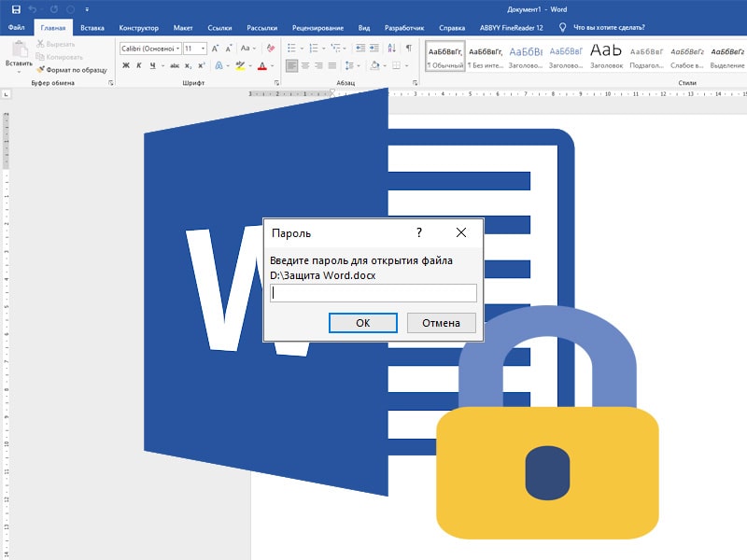Switch to the Конструктор ribbon tab
Viewport: 747px width, 560px height.
pyautogui.click(x=138, y=28)
